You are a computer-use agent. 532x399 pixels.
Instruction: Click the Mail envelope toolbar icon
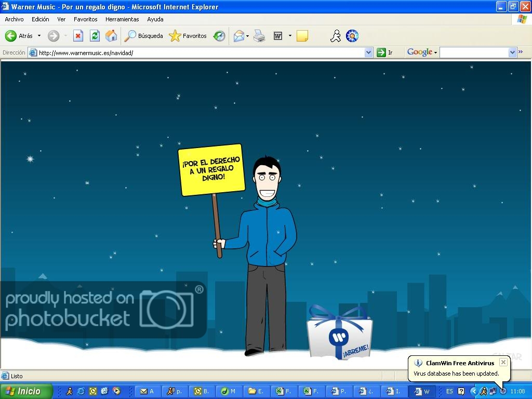[238, 36]
